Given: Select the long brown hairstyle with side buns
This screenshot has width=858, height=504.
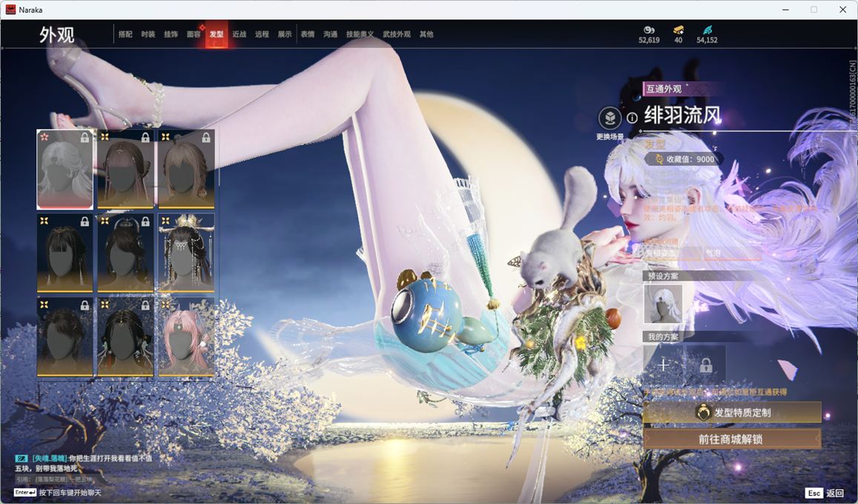Looking at the screenshot, I should [125, 169].
